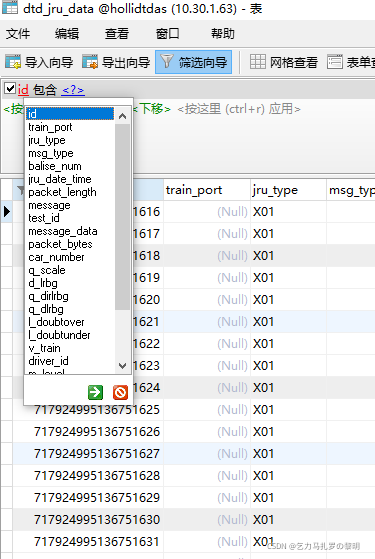Click the 包含 operator in the filter
375x559 pixels.
(x=45, y=89)
